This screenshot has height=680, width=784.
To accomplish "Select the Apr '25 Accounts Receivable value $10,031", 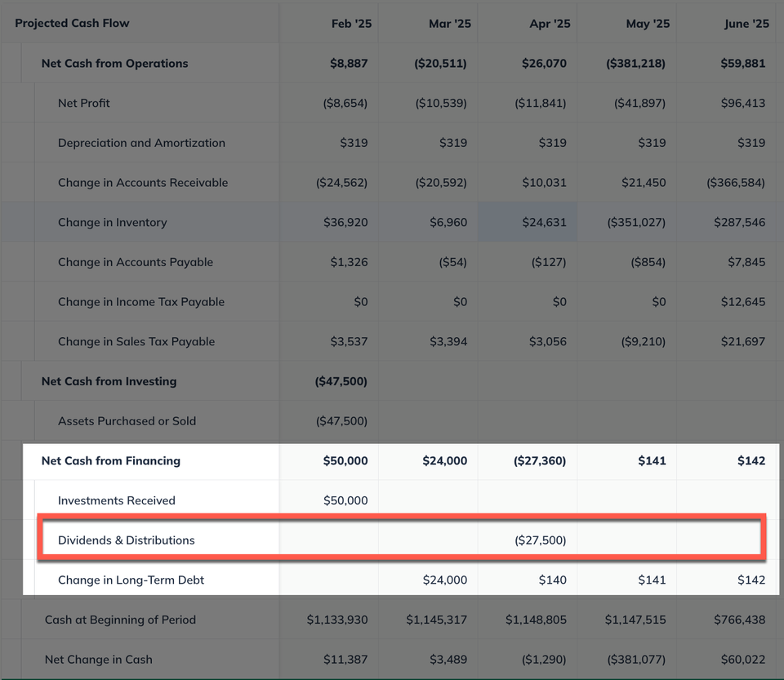I will coord(545,183).
